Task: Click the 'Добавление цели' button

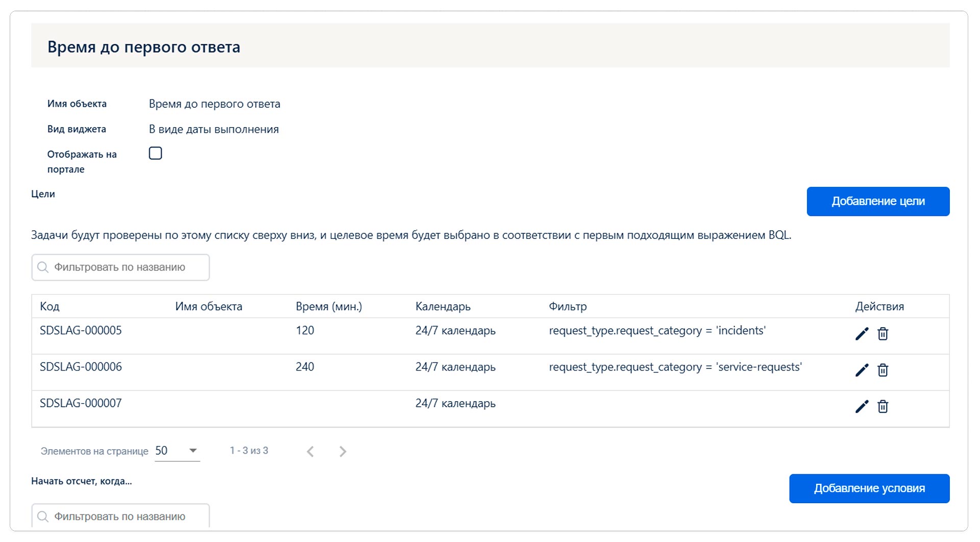Action: pyautogui.click(x=878, y=201)
